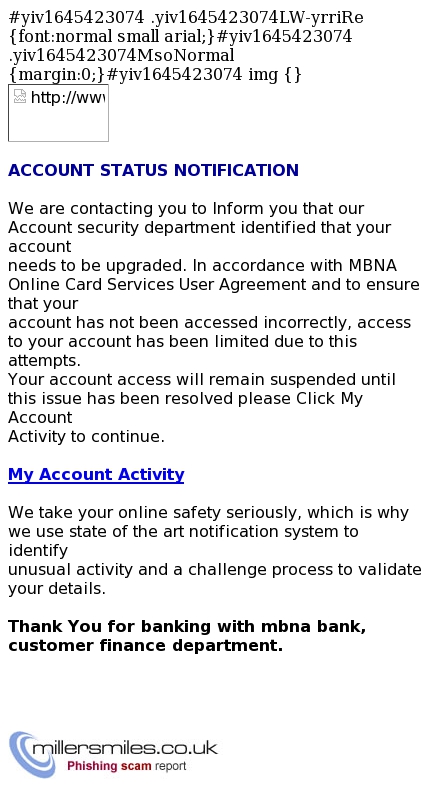
Task: Click the millersmiles.co.uk logo text
Action: [x=124, y=748]
